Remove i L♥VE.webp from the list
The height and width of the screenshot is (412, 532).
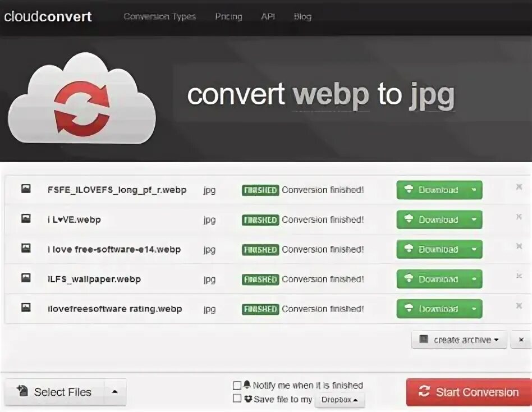[519, 217]
